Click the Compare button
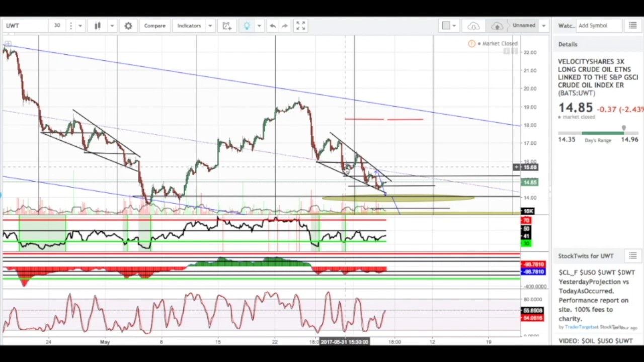The width and height of the screenshot is (644, 362). (155, 26)
